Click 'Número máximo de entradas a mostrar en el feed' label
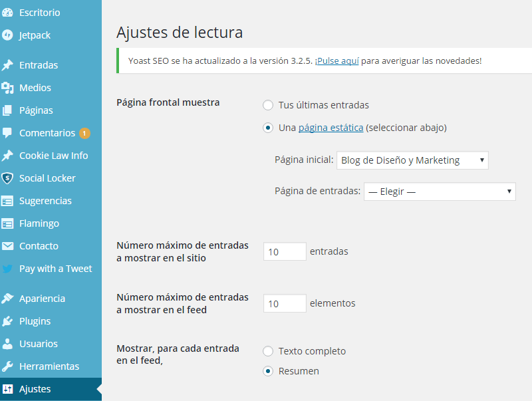The height and width of the screenshot is (401, 532). coord(182,303)
